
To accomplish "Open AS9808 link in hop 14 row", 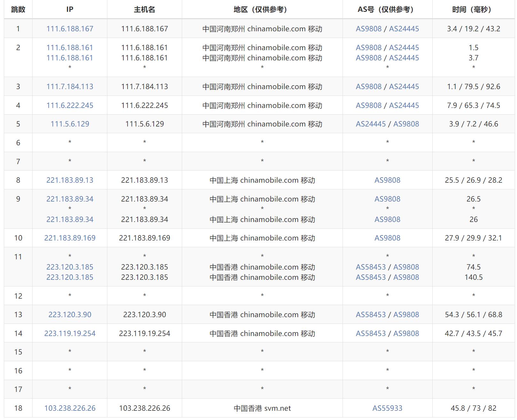I will (406, 333).
